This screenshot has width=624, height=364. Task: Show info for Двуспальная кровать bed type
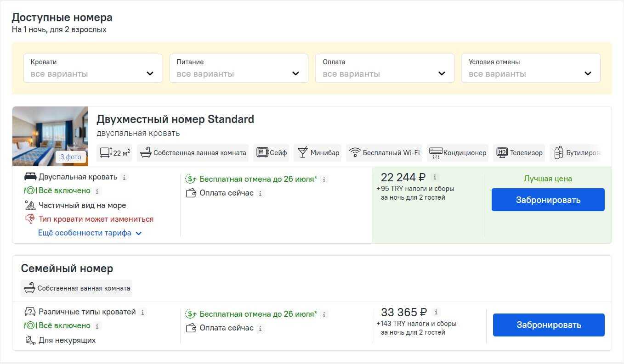[x=125, y=177]
